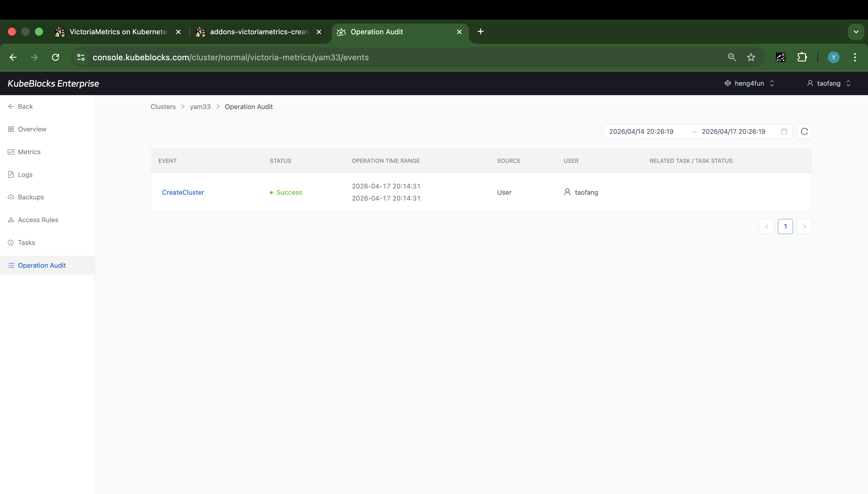Open the CreateCluster event link
This screenshot has height=494, width=868.
pyautogui.click(x=183, y=192)
